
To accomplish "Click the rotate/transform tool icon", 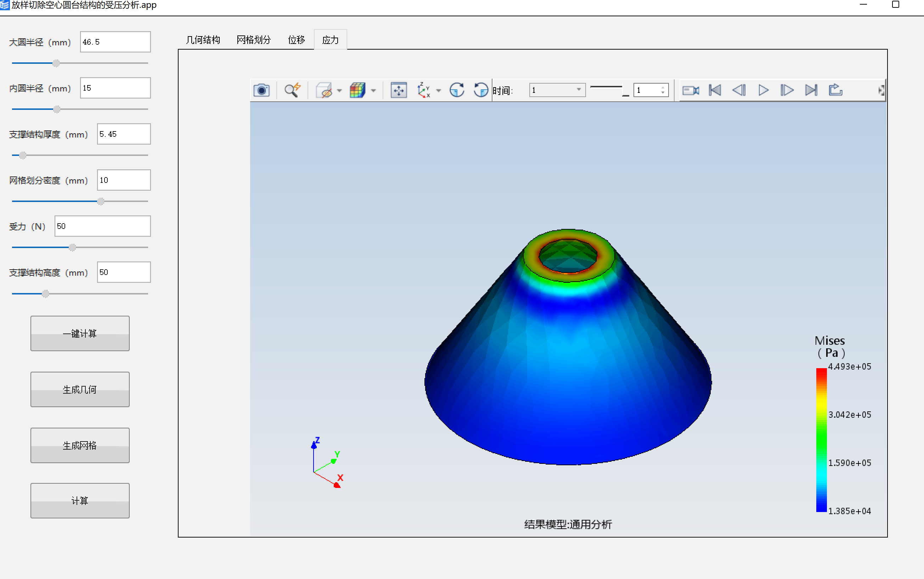I will coord(458,89).
